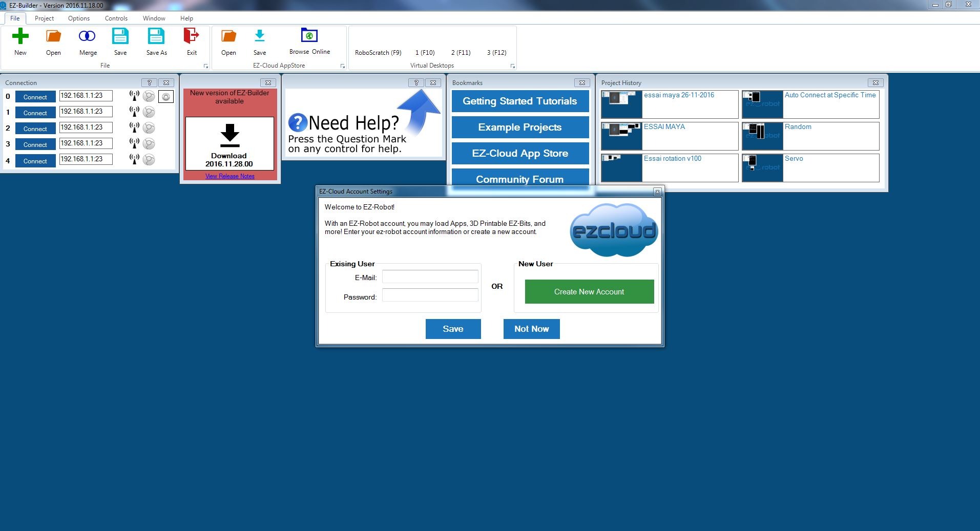Click the Save As icon

156,36
